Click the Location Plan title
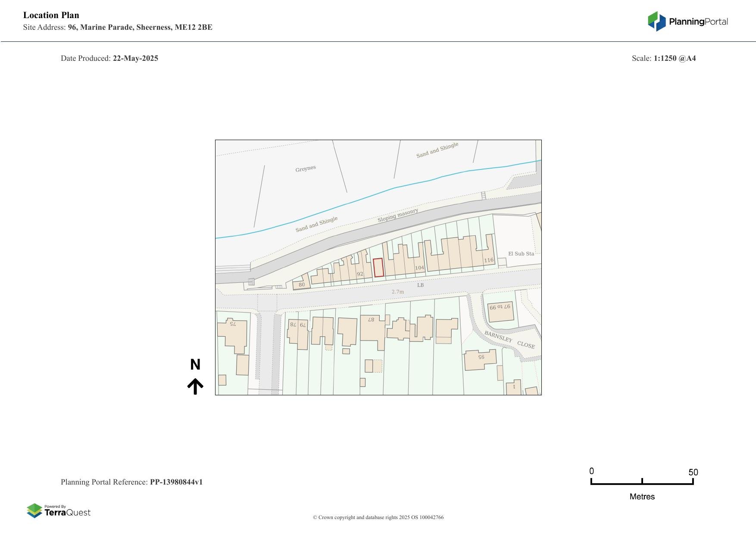756x535 pixels. pos(51,15)
